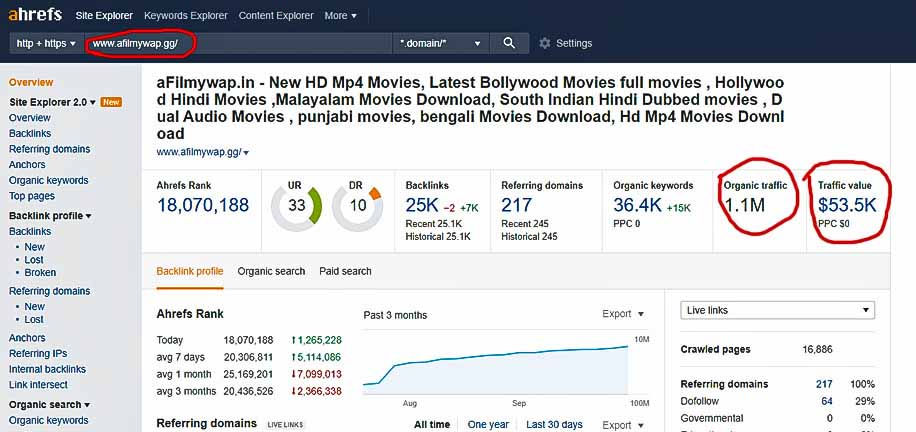The height and width of the screenshot is (432, 916).
Task: Open Organic keywords under Organic search
Action: pos(48,420)
